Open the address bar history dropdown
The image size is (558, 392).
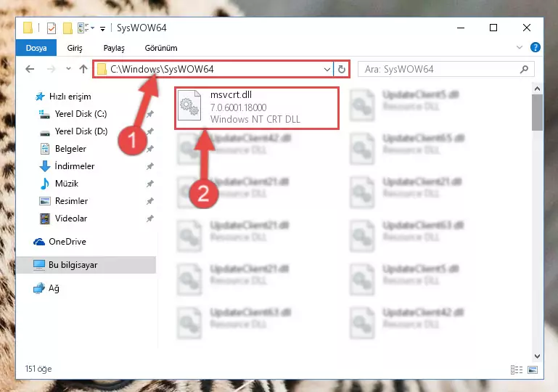coord(327,69)
